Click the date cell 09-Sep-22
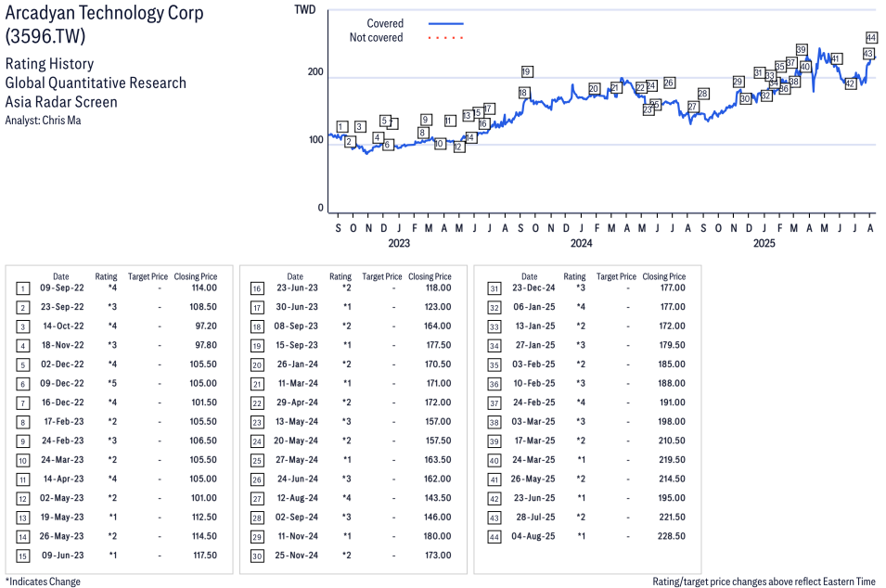The height and width of the screenshot is (588, 886). tap(62, 288)
